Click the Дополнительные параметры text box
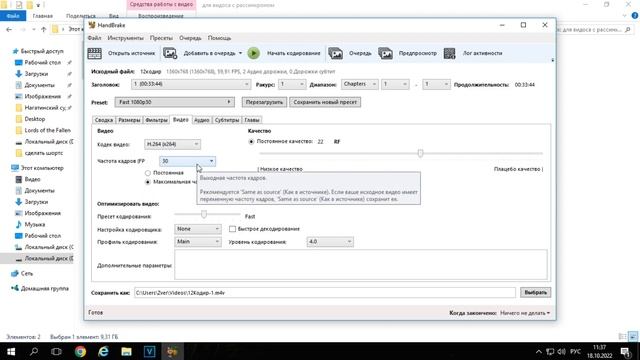Image resolution: width=640 pixels, height=360 pixels. click(361, 264)
